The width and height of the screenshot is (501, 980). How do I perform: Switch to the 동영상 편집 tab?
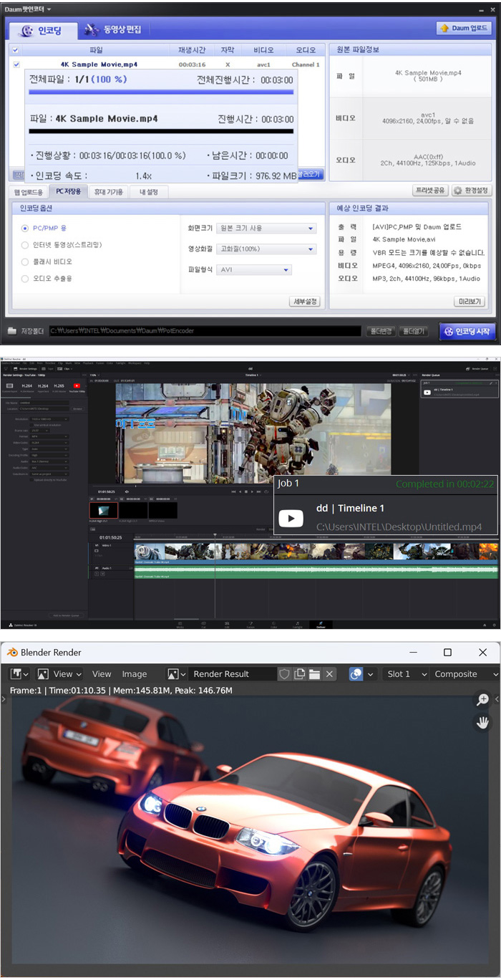(x=113, y=30)
